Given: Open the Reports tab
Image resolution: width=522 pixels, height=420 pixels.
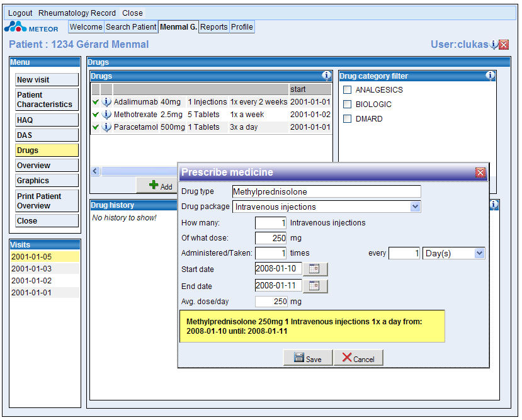Looking at the screenshot, I should pyautogui.click(x=213, y=27).
